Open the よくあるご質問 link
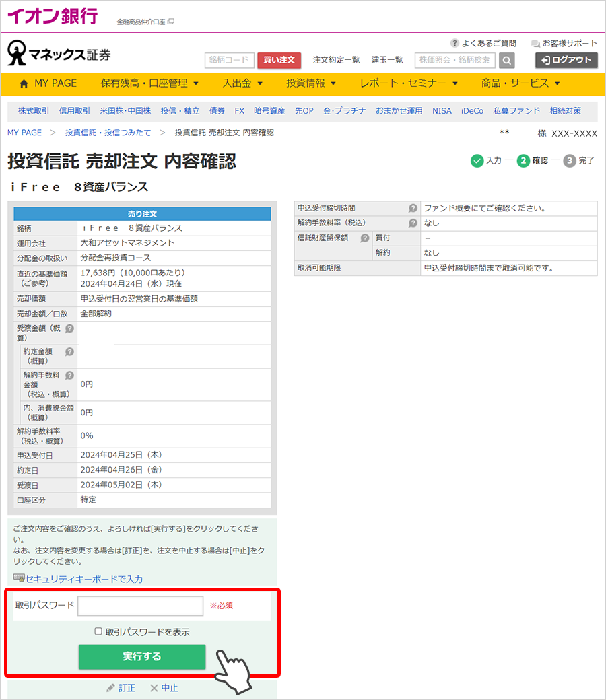The height and width of the screenshot is (700, 606). coord(489,43)
